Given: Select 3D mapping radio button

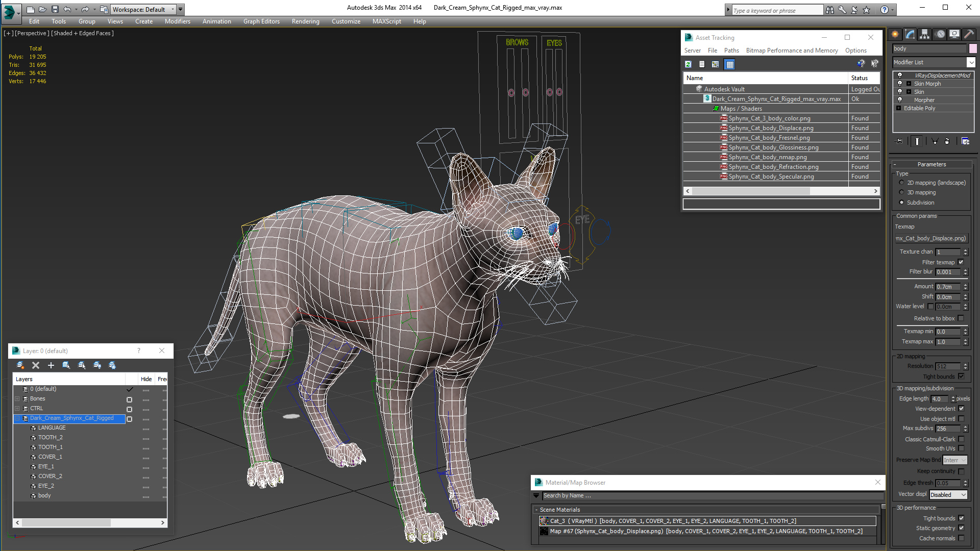Looking at the screenshot, I should tap(901, 192).
